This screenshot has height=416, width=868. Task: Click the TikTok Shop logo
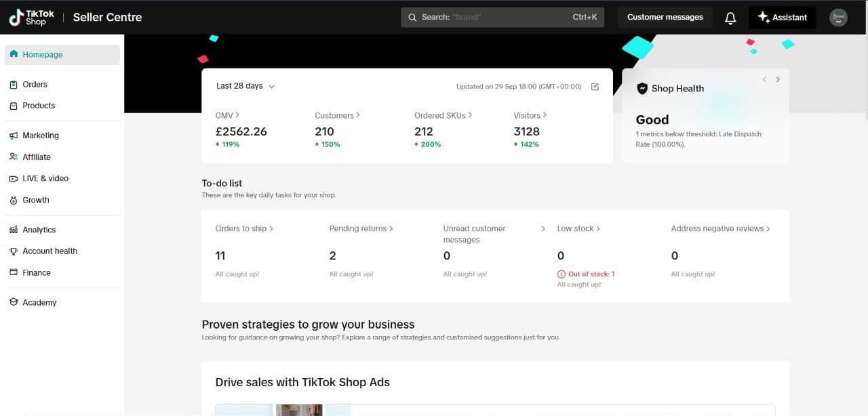[x=31, y=18]
